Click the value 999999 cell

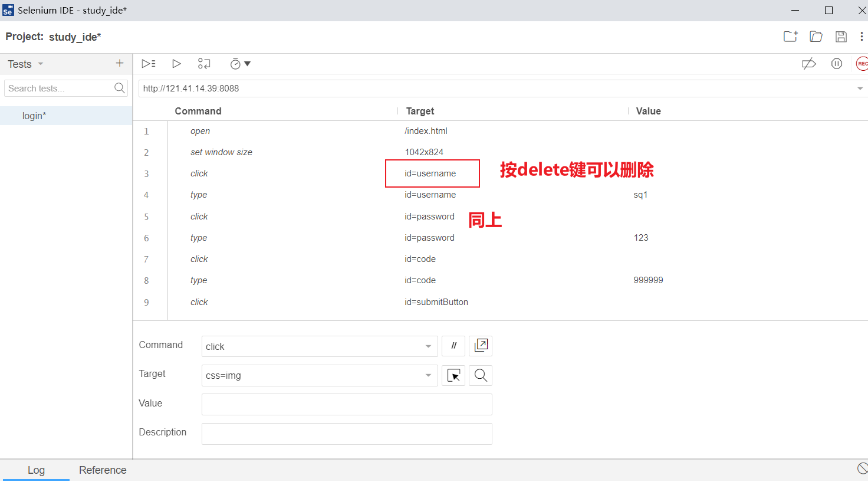pos(648,280)
